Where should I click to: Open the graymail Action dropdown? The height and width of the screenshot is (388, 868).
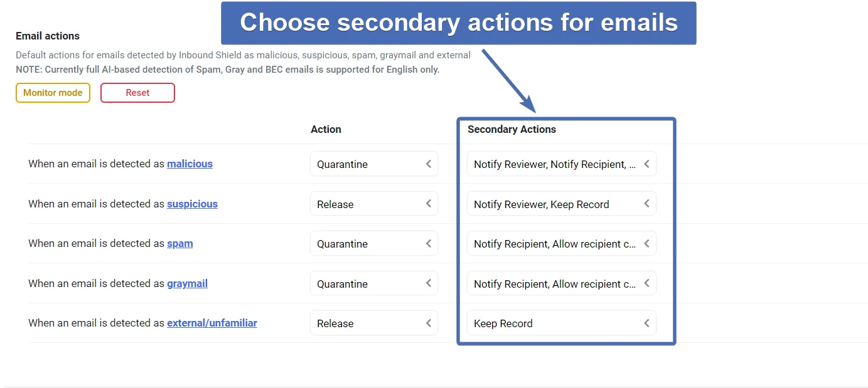point(373,283)
